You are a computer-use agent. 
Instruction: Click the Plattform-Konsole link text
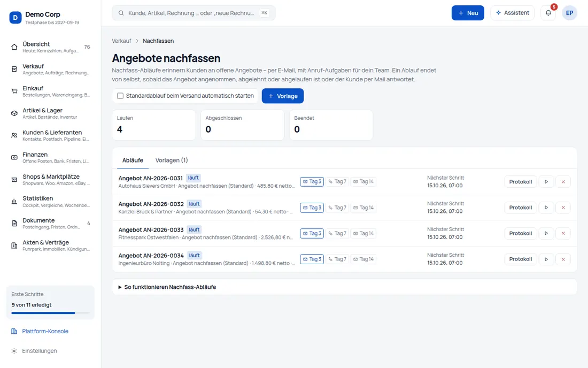(x=45, y=331)
